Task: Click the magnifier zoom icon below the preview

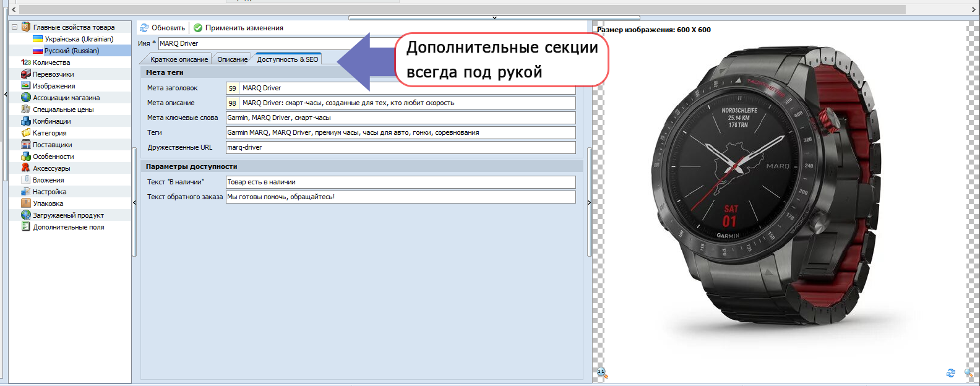Action: 969,372
